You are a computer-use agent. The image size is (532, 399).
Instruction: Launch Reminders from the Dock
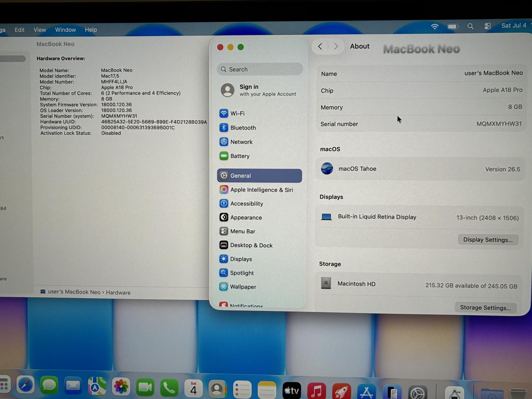242,390
